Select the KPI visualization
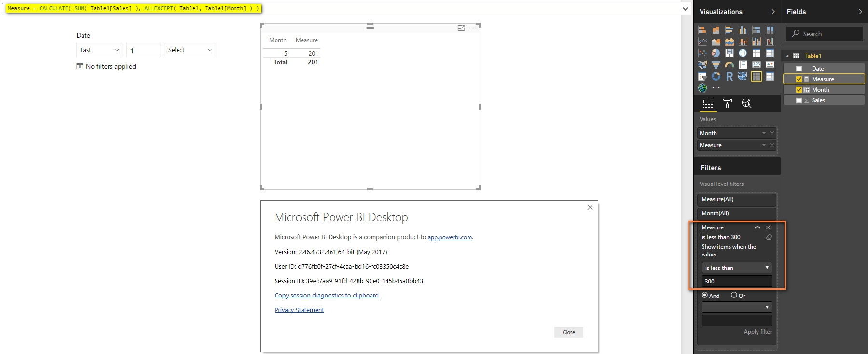Viewport: 868px width, 354px height. [x=770, y=65]
